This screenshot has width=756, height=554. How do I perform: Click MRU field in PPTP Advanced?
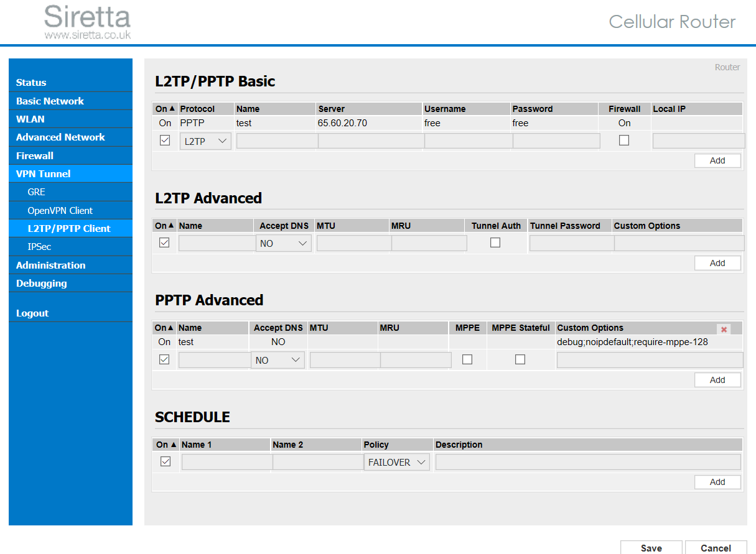[x=416, y=359]
